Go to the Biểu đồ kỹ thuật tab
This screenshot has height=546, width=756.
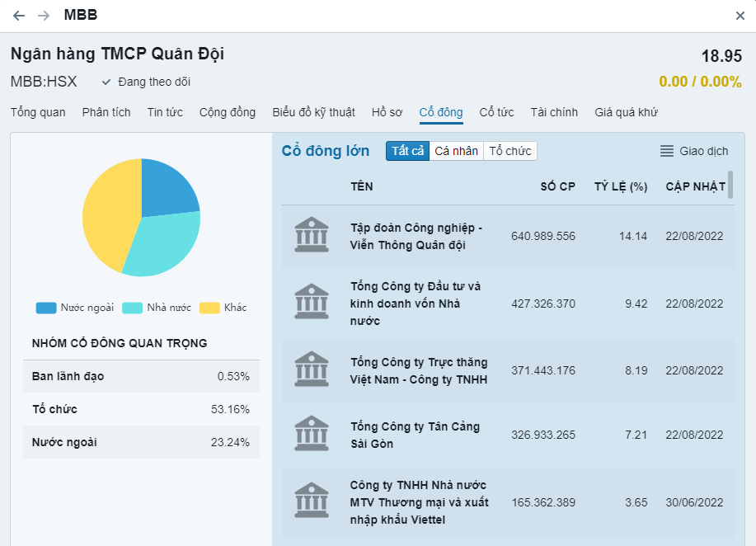coord(313,112)
